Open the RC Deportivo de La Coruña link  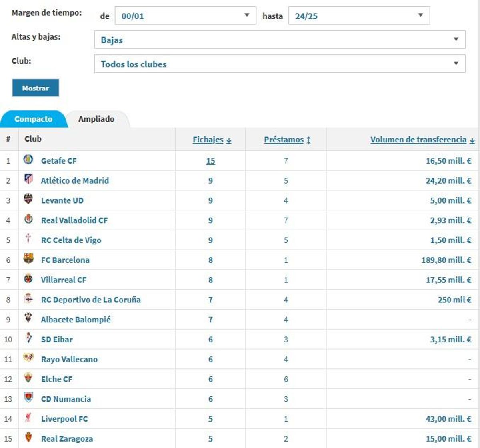pyautogui.click(x=91, y=300)
